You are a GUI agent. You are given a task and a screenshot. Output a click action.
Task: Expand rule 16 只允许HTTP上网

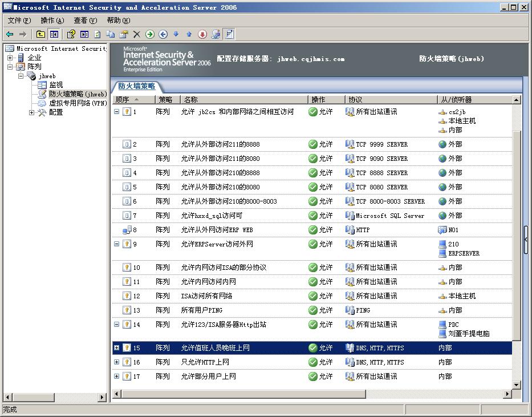(116, 362)
